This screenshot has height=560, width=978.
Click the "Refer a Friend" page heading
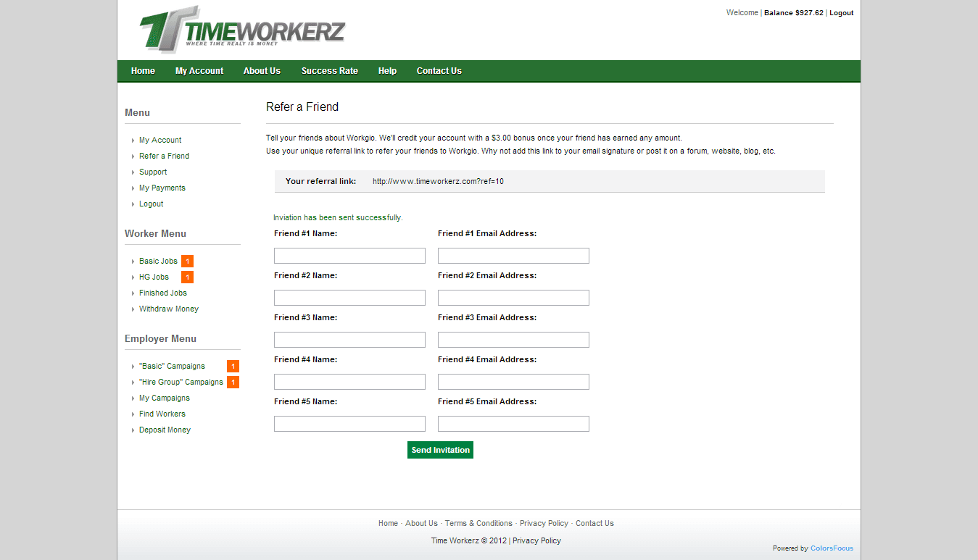point(302,107)
